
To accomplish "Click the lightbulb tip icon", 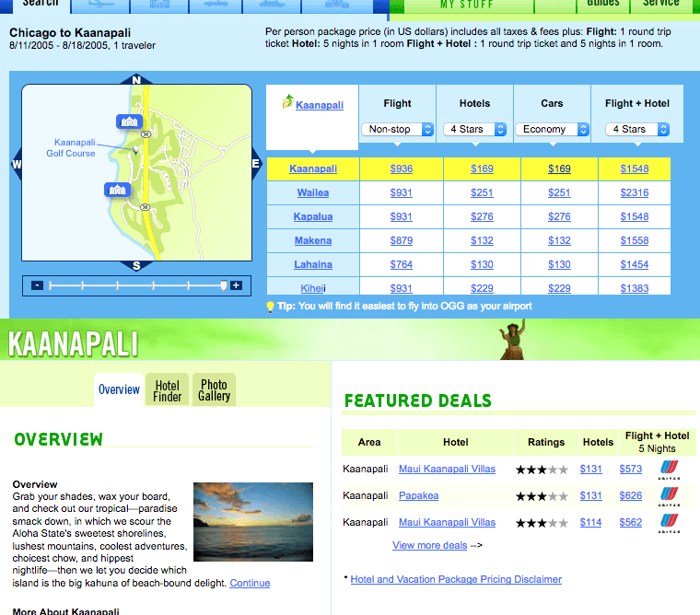I will (270, 307).
